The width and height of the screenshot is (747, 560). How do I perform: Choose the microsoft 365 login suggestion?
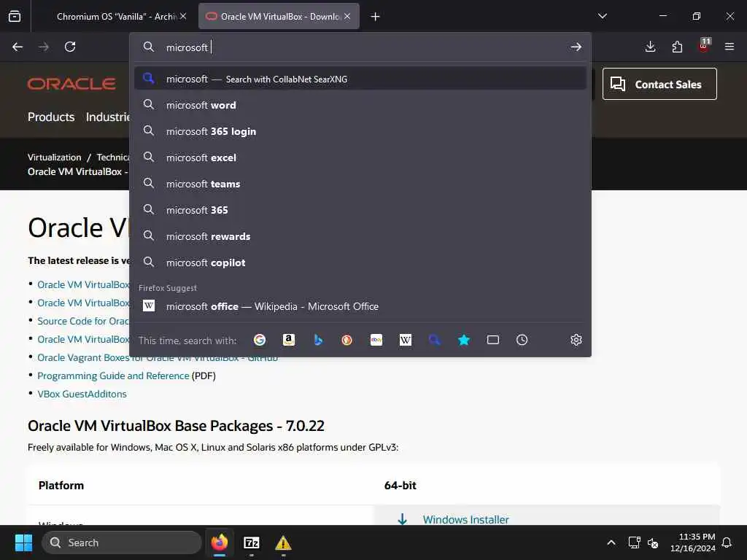pyautogui.click(x=360, y=131)
